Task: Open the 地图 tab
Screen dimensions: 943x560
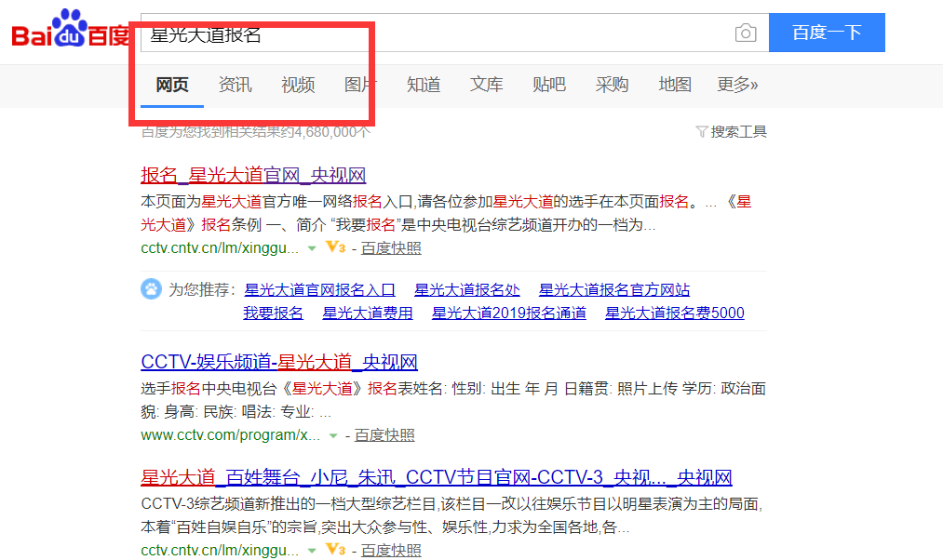Action: coord(674,84)
